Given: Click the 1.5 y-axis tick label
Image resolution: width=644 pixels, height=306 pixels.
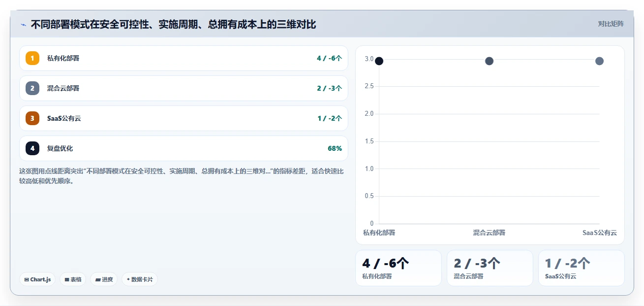Looking at the screenshot, I should (369, 141).
